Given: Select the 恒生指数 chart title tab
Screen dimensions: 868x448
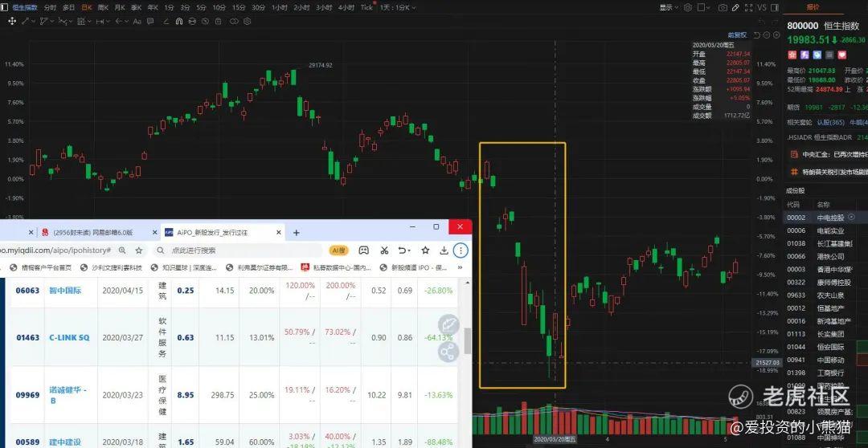Looking at the screenshot, I should pyautogui.click(x=24, y=8).
